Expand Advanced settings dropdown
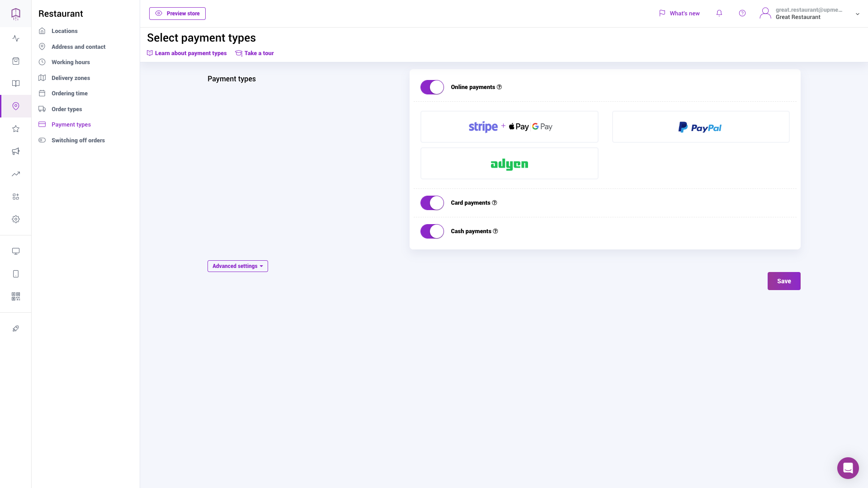This screenshot has width=868, height=488. tap(238, 266)
